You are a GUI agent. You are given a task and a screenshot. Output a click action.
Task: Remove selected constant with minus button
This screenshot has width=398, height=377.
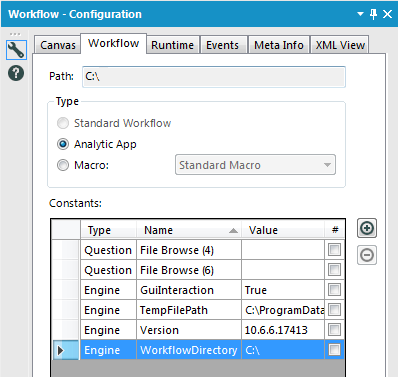pyautogui.click(x=367, y=255)
